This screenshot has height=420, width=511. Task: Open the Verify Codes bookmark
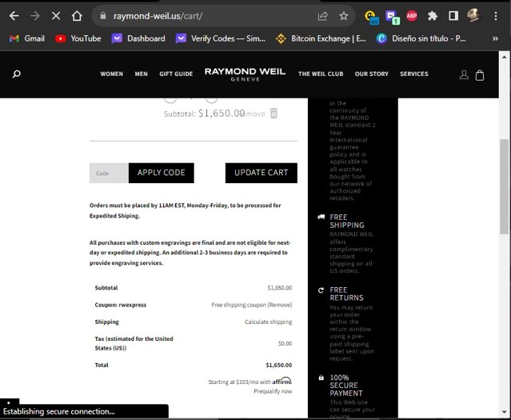pyautogui.click(x=220, y=38)
